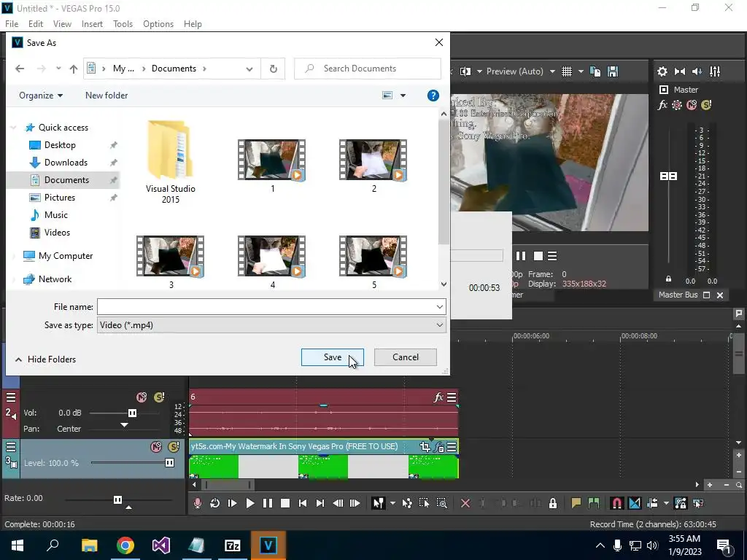Open the Auto Ripple mode dropdown arrow
Viewport: 747px width, 560px height.
(x=666, y=503)
